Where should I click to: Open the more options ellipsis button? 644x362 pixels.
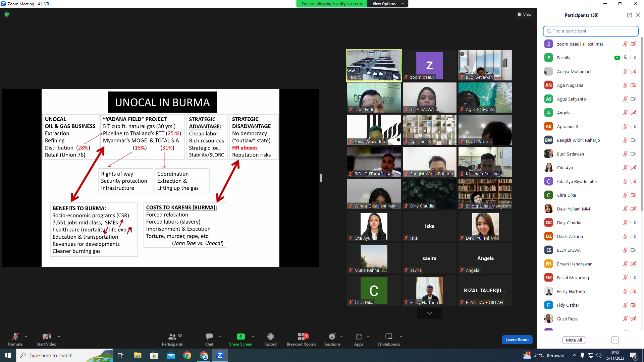point(615,340)
